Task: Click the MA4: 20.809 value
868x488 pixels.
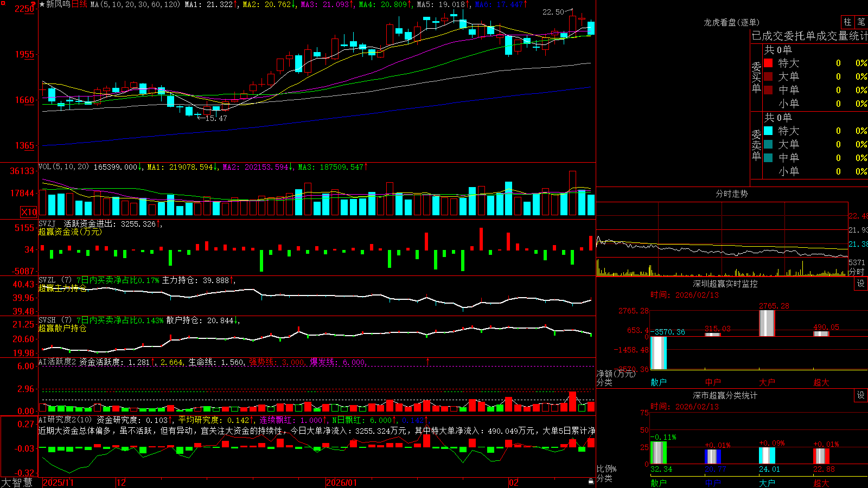Action: point(384,4)
